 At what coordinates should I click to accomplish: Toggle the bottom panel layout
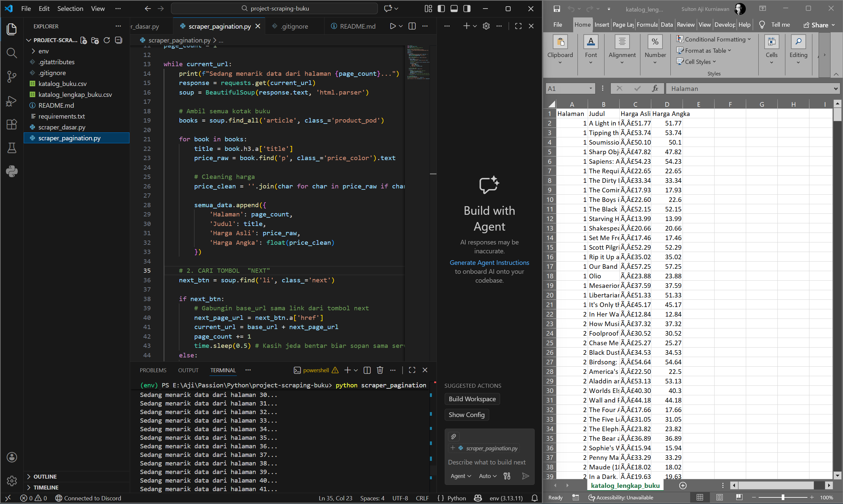[454, 9]
